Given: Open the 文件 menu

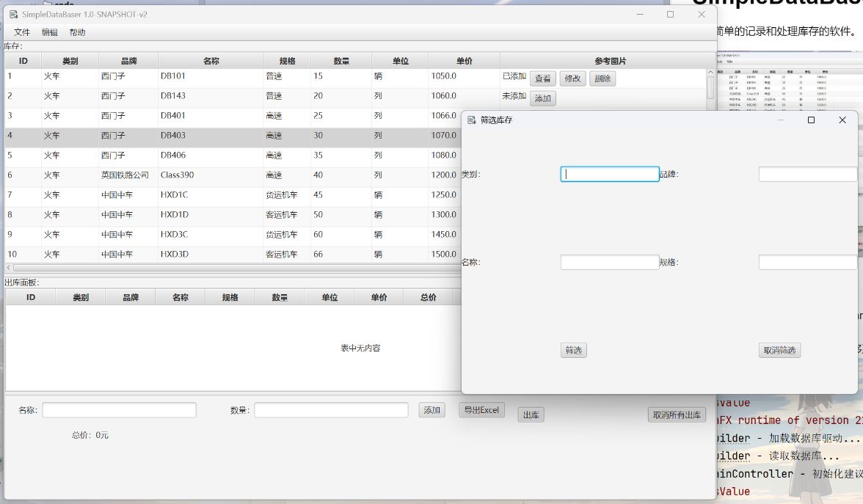Looking at the screenshot, I should pyautogui.click(x=21, y=32).
